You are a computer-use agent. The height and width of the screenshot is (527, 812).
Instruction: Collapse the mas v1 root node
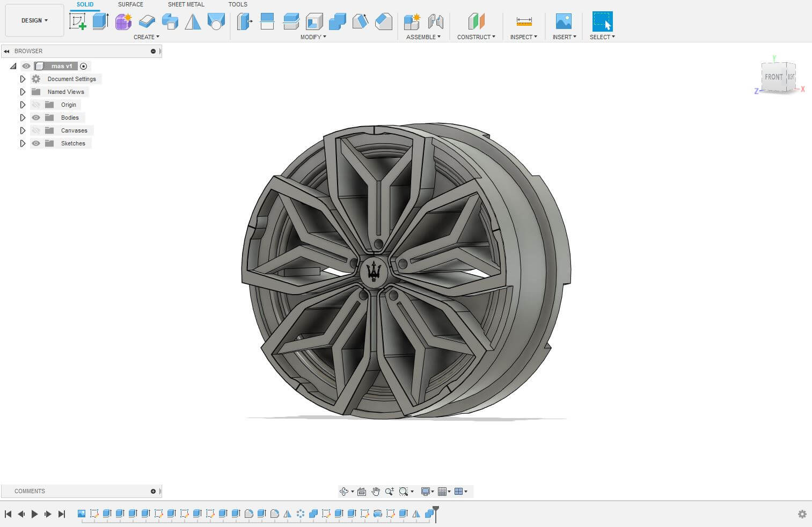tap(13, 66)
